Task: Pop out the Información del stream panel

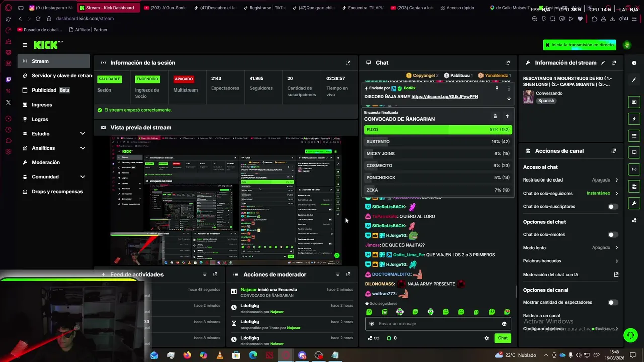Action: click(x=614, y=63)
